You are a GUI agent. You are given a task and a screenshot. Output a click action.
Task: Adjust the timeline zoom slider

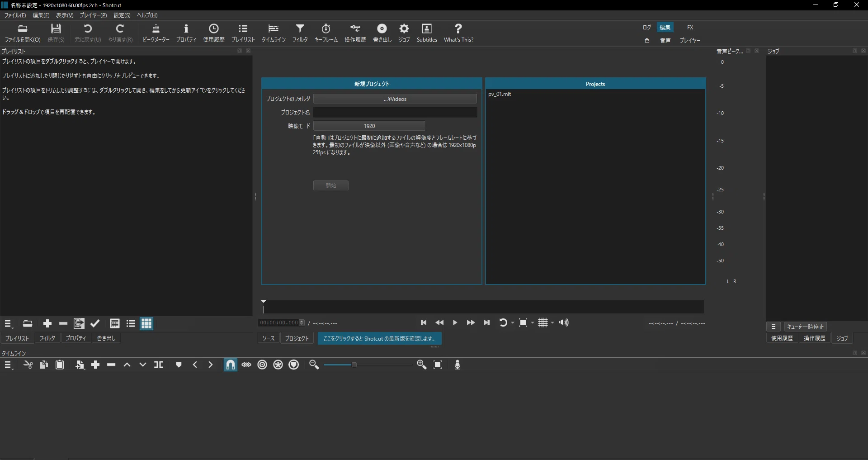pyautogui.click(x=367, y=365)
